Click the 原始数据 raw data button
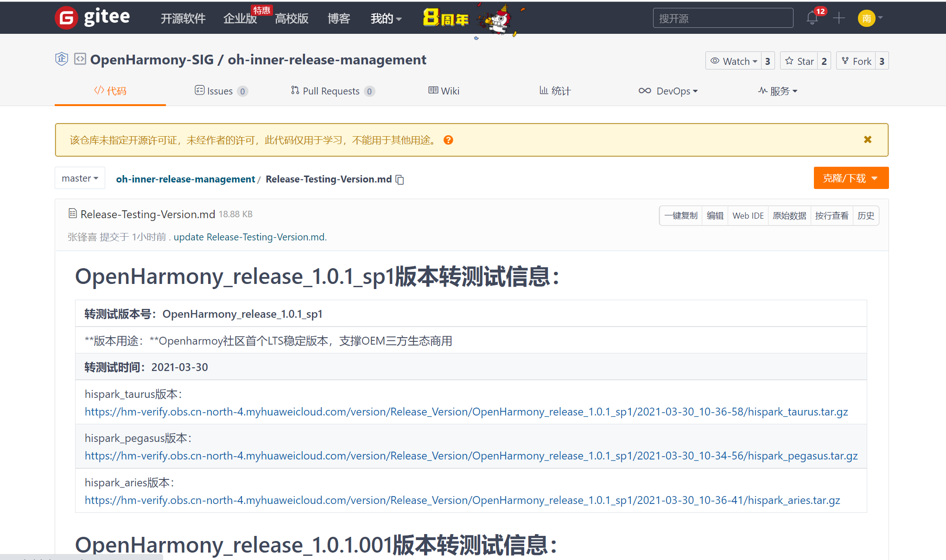This screenshot has width=946, height=560. coord(789,215)
